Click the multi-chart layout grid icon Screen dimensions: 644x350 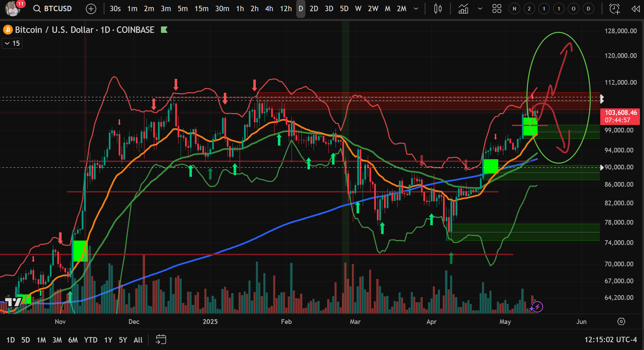(x=497, y=8)
